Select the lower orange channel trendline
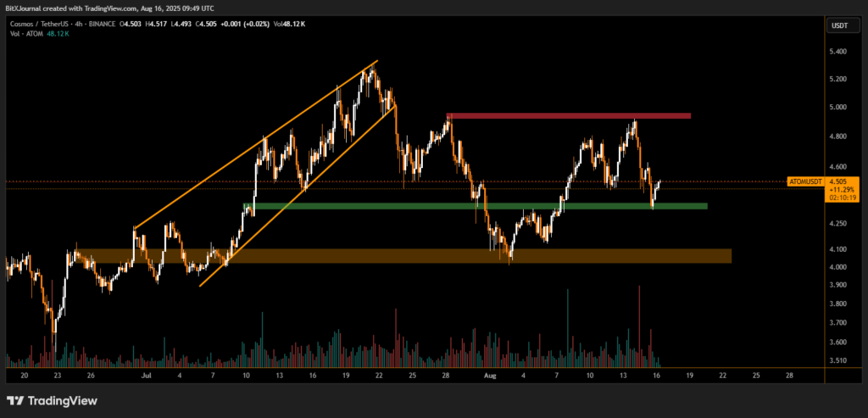The height and width of the screenshot is (418, 868). 297,197
